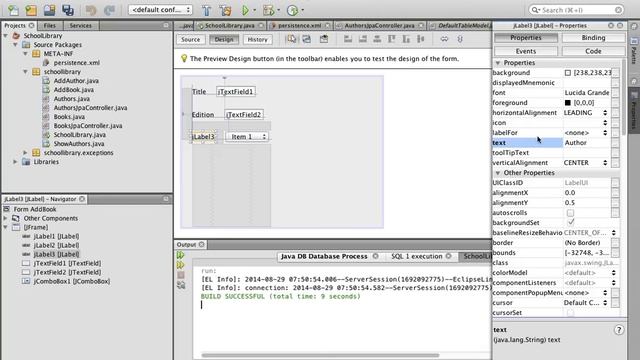Viewport: 640px width, 360px height.
Task: Click the Build Project hammer icon
Action: (x=207, y=10)
